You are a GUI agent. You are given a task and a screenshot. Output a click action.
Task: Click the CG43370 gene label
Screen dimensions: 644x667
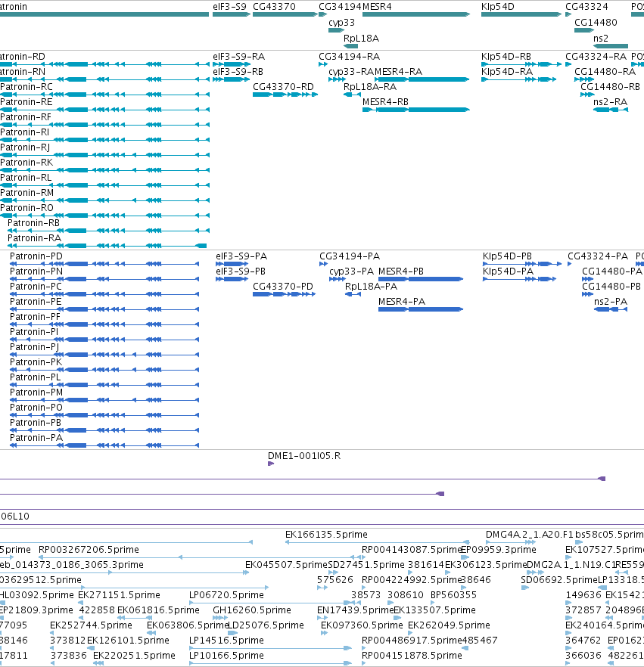click(x=274, y=7)
